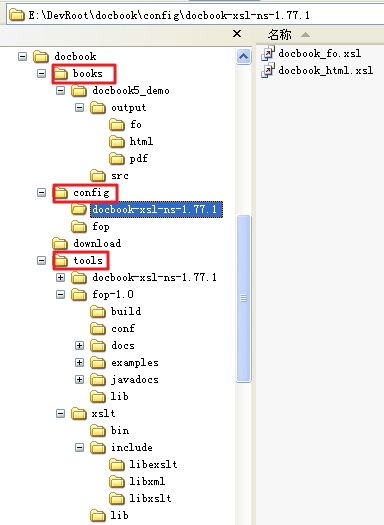The height and width of the screenshot is (525, 384).
Task: Click the address bar folder icon
Action: (16, 15)
